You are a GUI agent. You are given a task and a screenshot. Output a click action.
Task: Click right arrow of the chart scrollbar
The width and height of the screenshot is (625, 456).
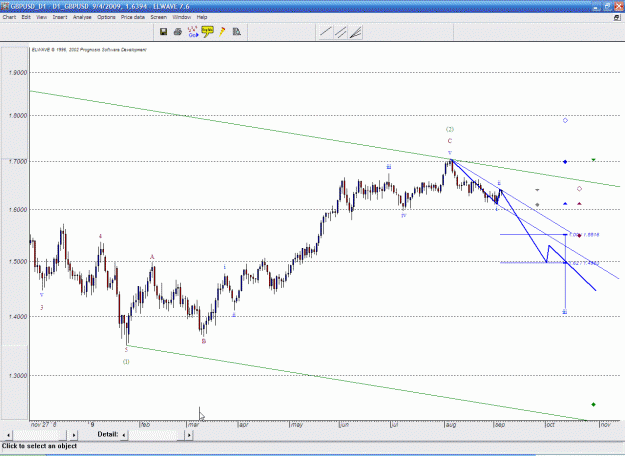click(x=73, y=435)
